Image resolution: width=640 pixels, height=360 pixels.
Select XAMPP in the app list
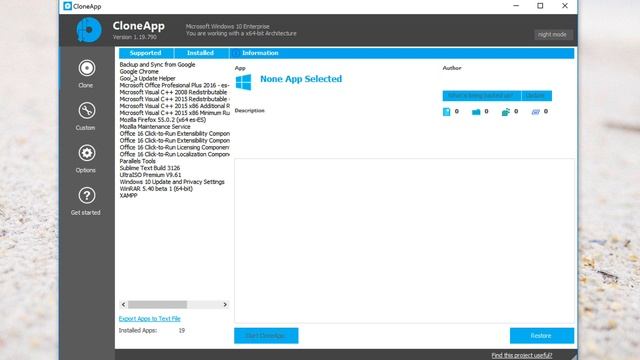coord(128,196)
